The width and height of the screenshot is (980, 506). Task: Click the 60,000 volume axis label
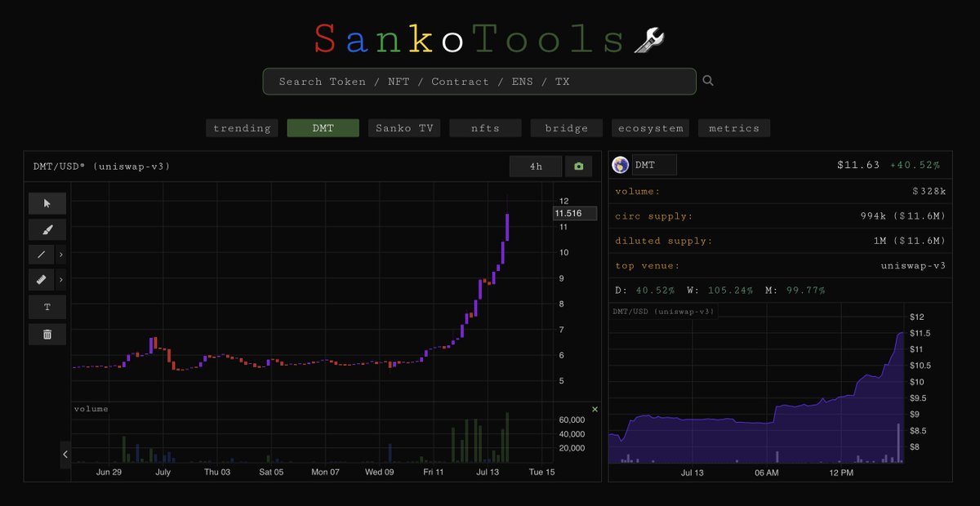[x=571, y=419]
